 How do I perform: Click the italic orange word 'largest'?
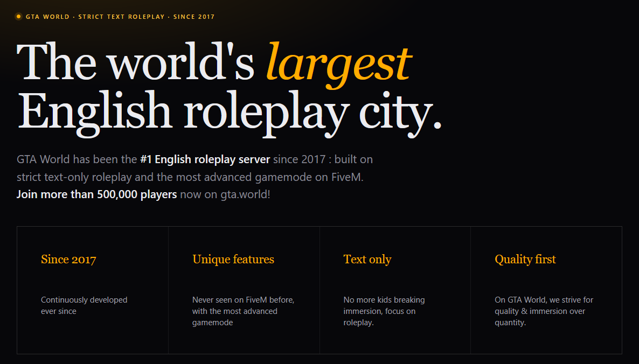click(339, 64)
